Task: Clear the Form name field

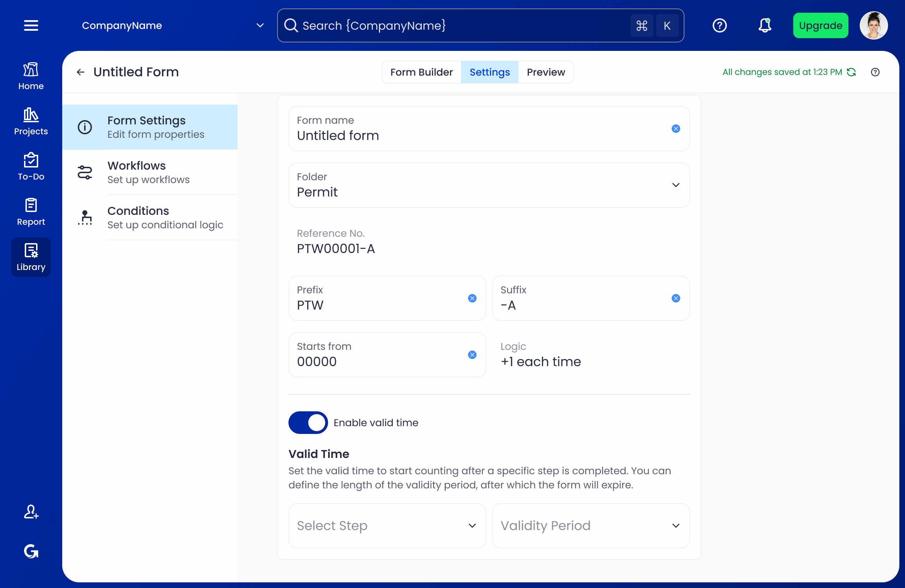Action: coord(675,129)
